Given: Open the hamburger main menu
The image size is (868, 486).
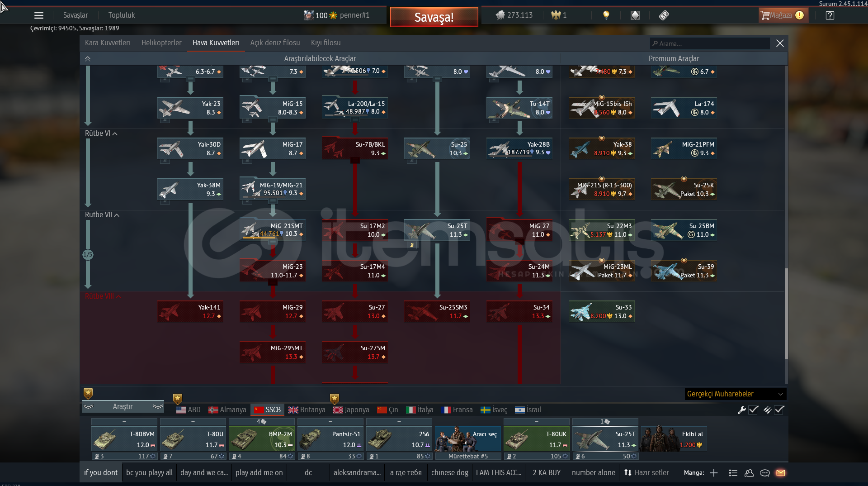Looking at the screenshot, I should pyautogui.click(x=39, y=15).
